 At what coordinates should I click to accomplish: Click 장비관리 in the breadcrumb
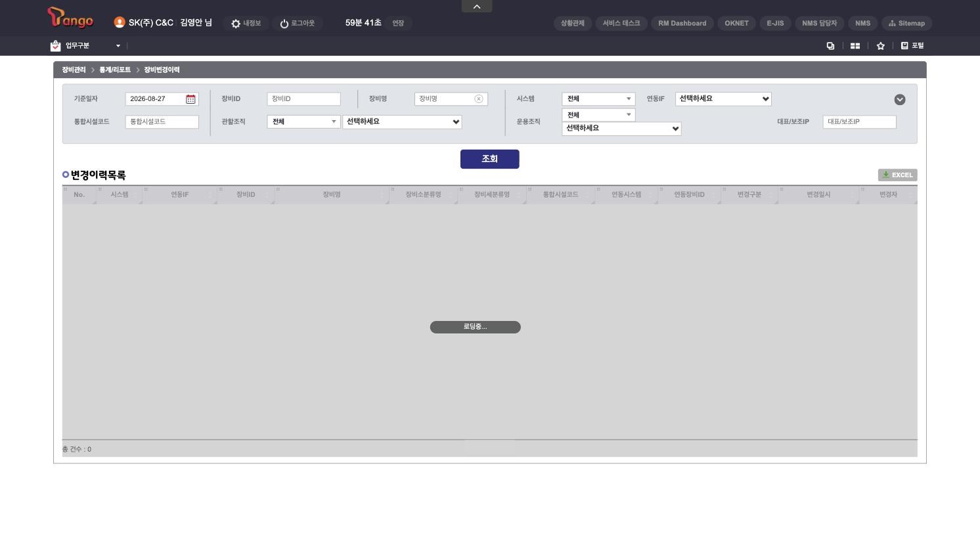pos(74,70)
